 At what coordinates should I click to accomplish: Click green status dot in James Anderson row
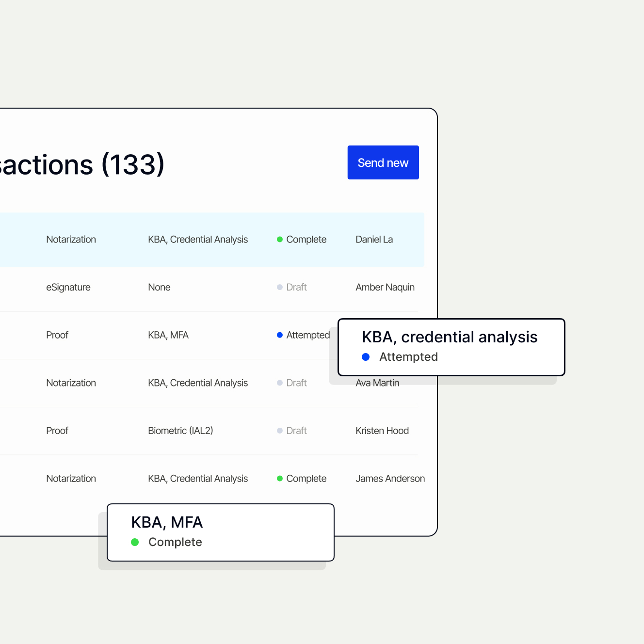(280, 479)
